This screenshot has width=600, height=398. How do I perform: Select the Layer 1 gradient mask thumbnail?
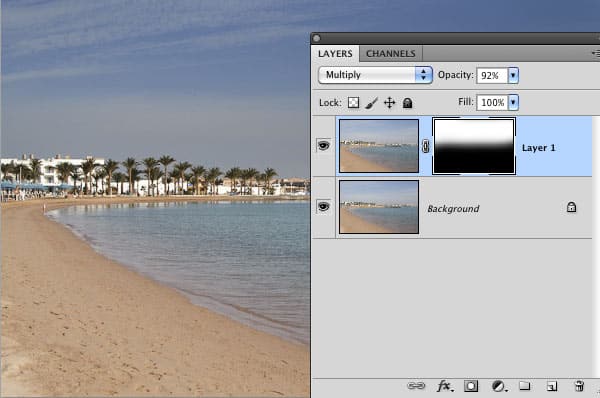coord(474,146)
